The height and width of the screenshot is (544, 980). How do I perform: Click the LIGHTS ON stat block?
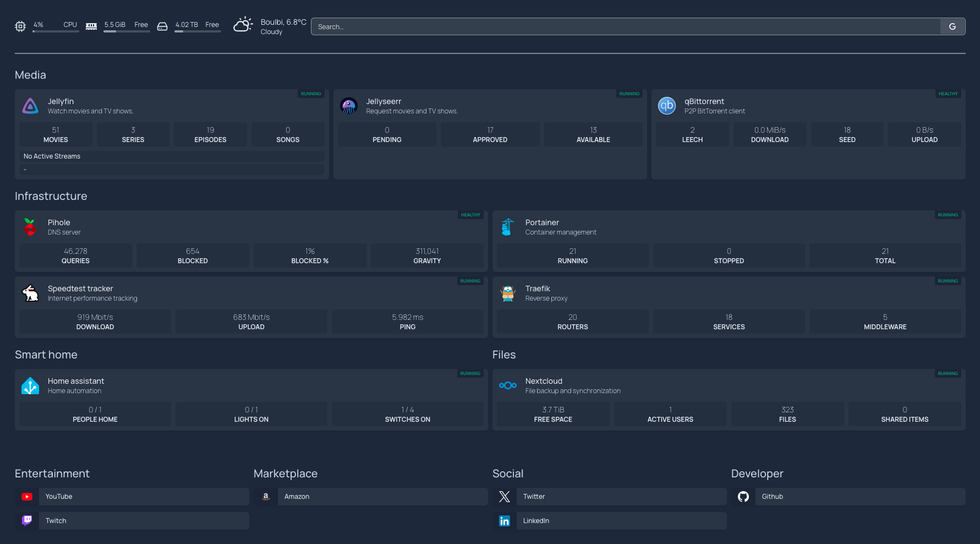251,414
